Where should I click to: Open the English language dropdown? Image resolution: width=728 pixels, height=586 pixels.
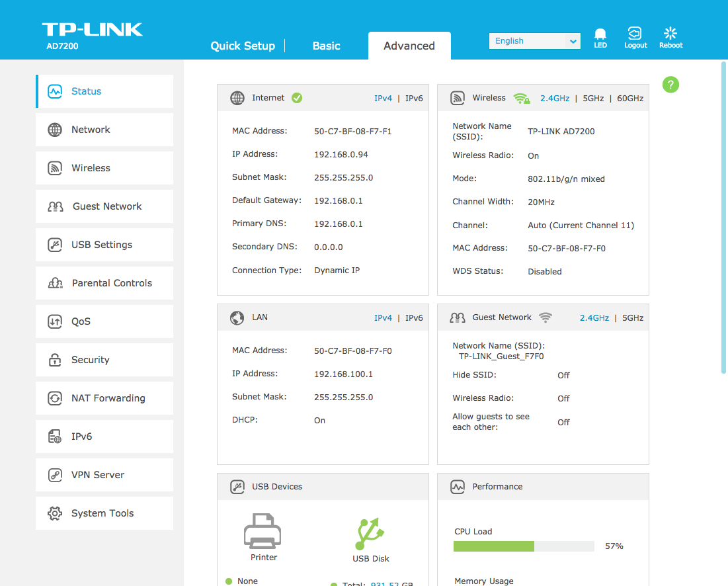pos(534,41)
